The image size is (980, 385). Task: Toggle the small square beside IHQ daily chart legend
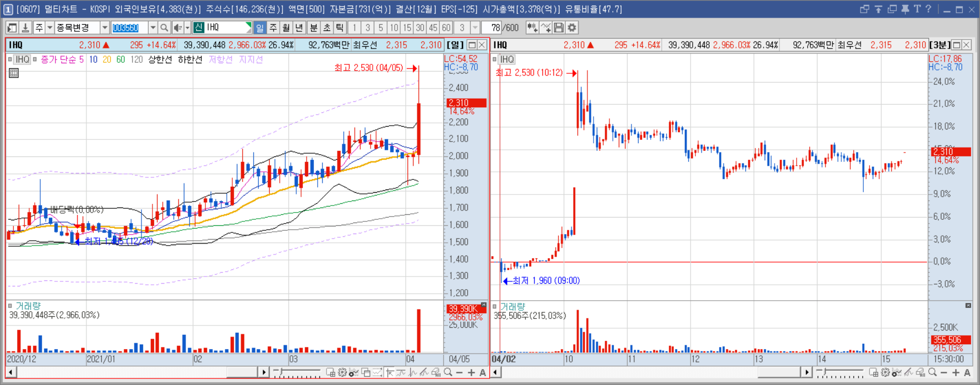pyautogui.click(x=10, y=59)
